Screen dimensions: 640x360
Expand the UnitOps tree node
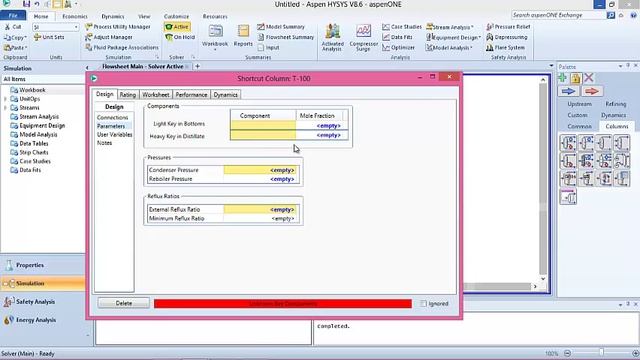coord(5,99)
